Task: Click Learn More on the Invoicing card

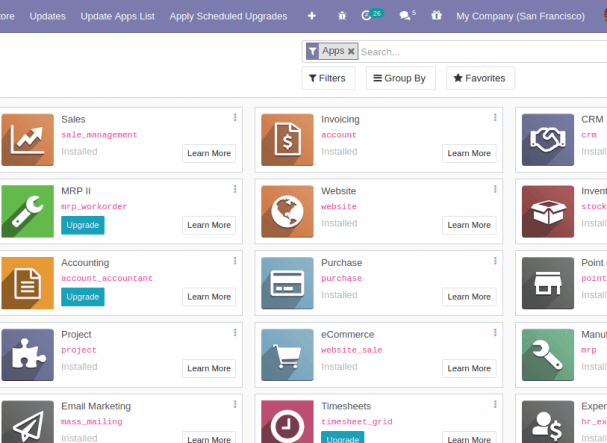Action: pos(469,153)
